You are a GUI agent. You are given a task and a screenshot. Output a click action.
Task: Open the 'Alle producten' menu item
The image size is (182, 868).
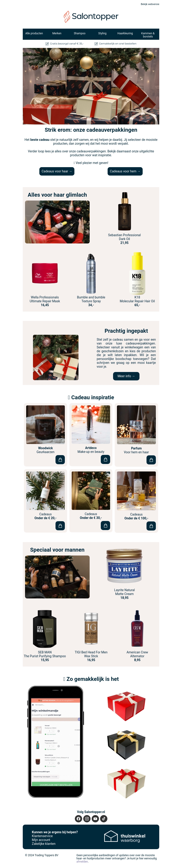[x=34, y=33]
